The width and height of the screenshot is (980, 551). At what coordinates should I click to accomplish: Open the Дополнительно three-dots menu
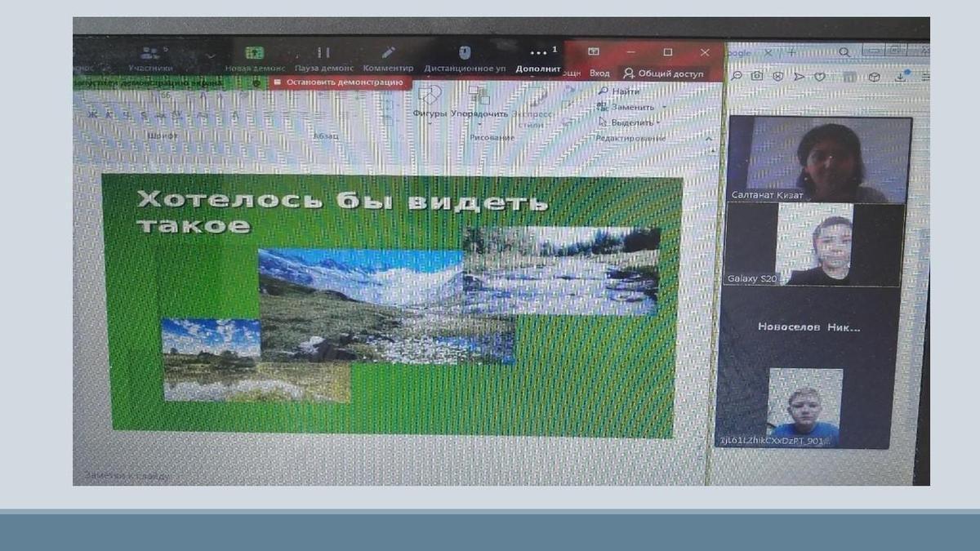538,57
